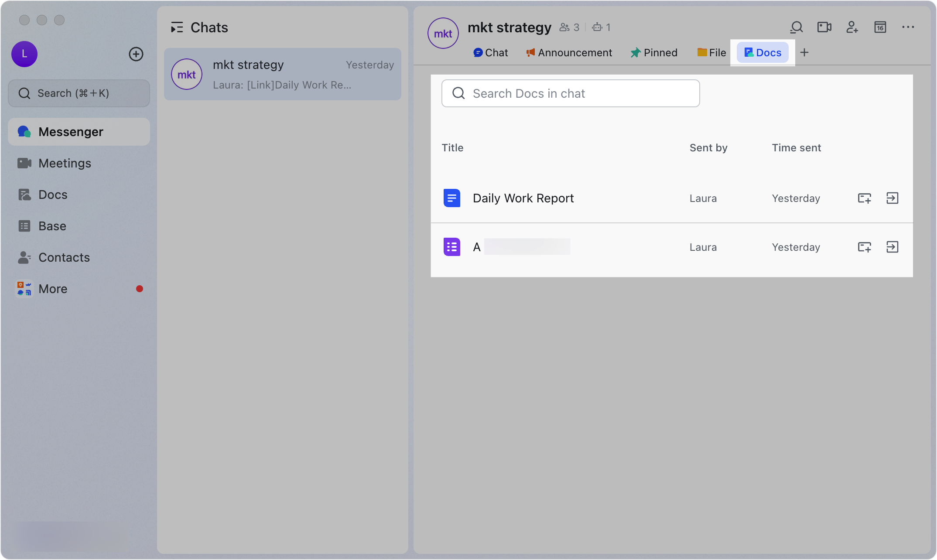Open Daily Work Report in a new tab
This screenshot has width=937, height=560.
tap(892, 198)
